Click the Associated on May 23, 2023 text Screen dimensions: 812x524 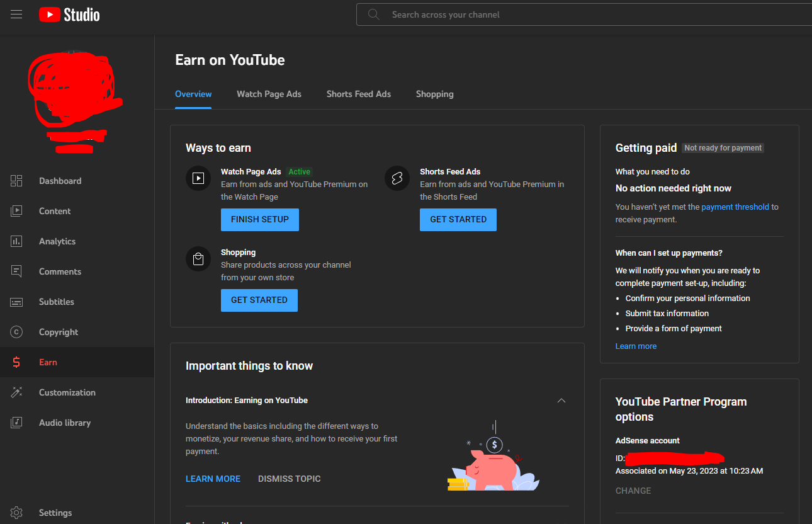click(689, 470)
